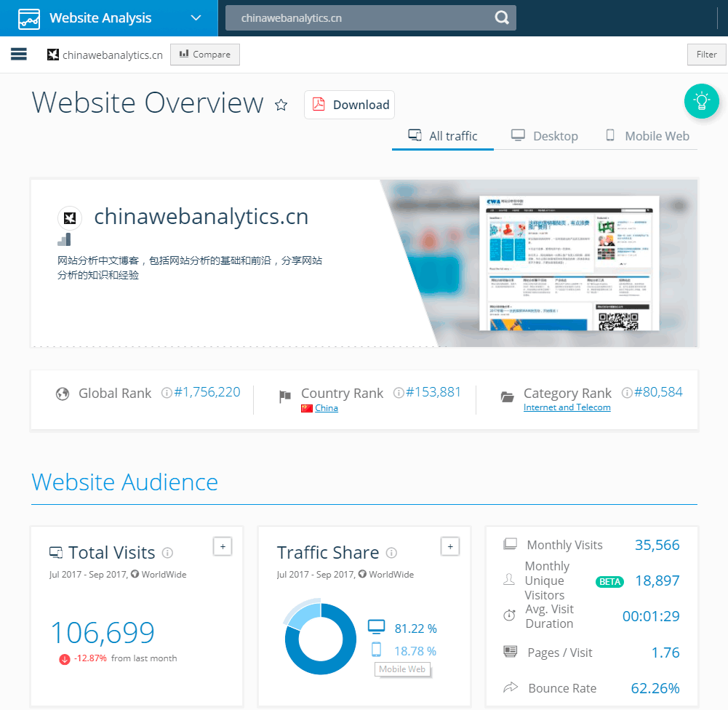
Task: Switch to the Desktop traffic tab
Action: click(x=545, y=136)
